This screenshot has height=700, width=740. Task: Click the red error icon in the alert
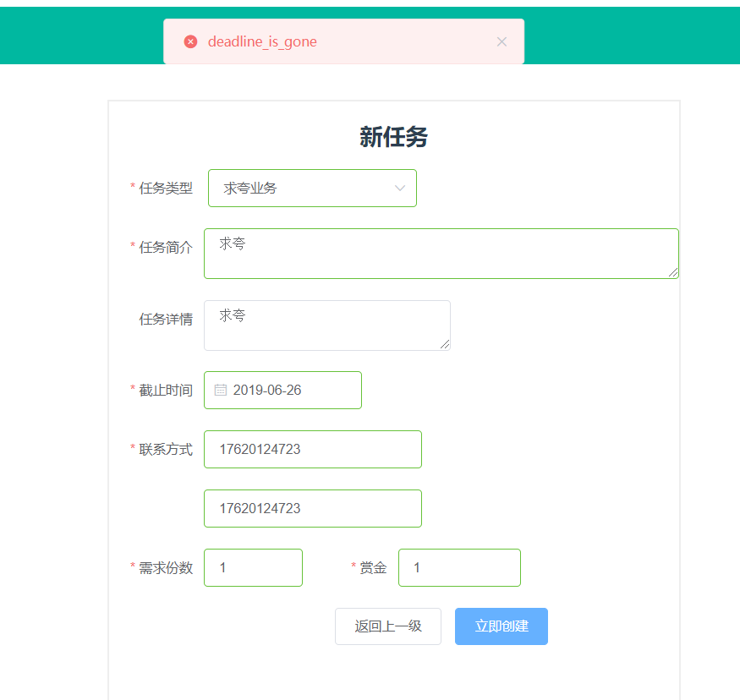(x=191, y=41)
